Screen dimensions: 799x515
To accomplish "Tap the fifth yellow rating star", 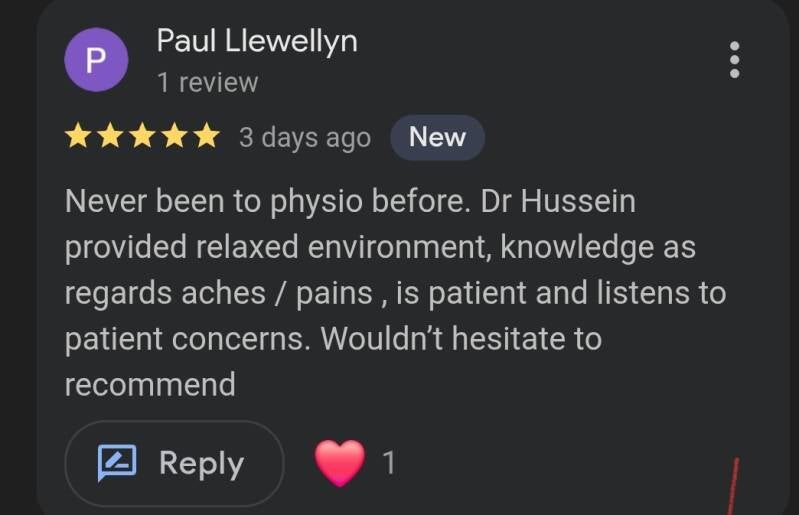I will tap(206, 137).
